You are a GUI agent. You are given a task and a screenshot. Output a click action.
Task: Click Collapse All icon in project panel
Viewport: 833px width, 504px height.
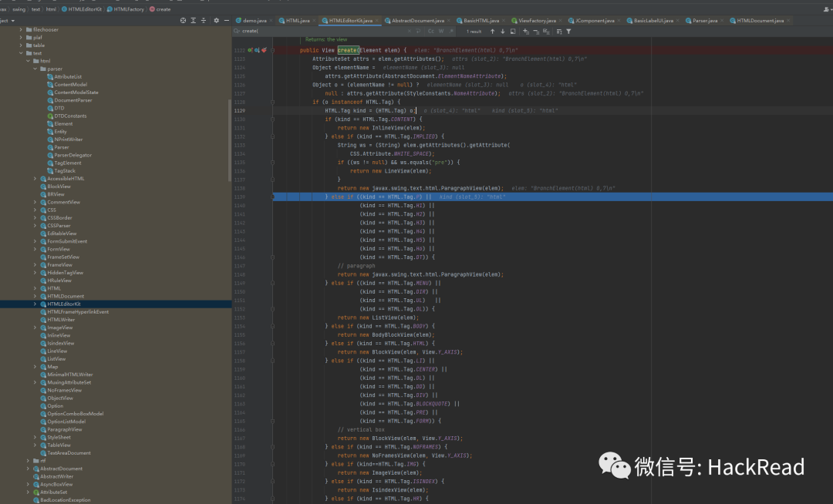(203, 20)
